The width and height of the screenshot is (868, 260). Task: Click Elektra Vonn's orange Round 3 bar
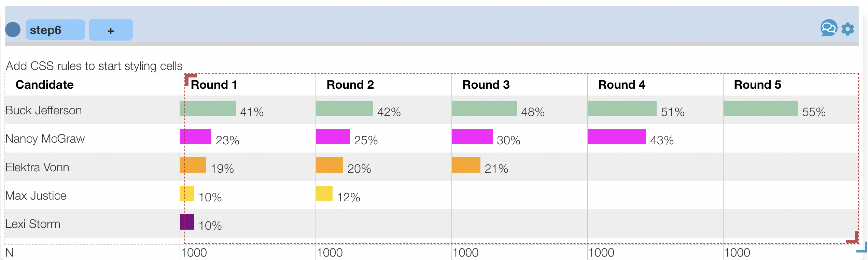click(466, 165)
